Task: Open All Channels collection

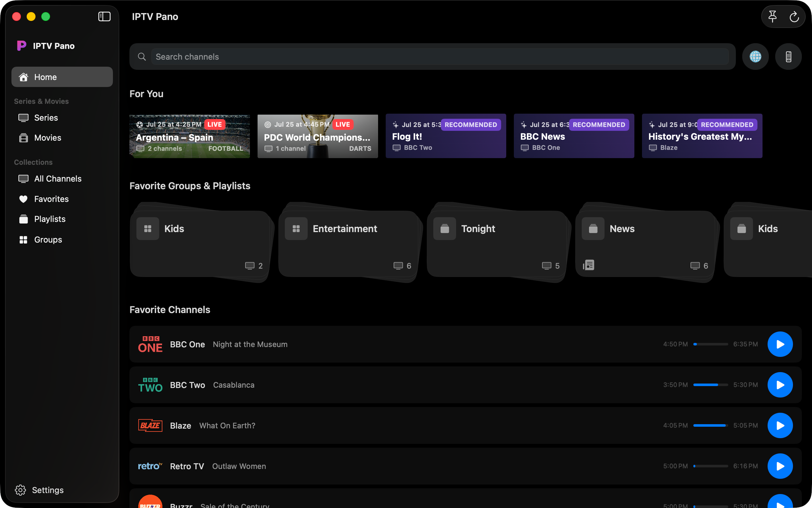Action: click(x=62, y=179)
